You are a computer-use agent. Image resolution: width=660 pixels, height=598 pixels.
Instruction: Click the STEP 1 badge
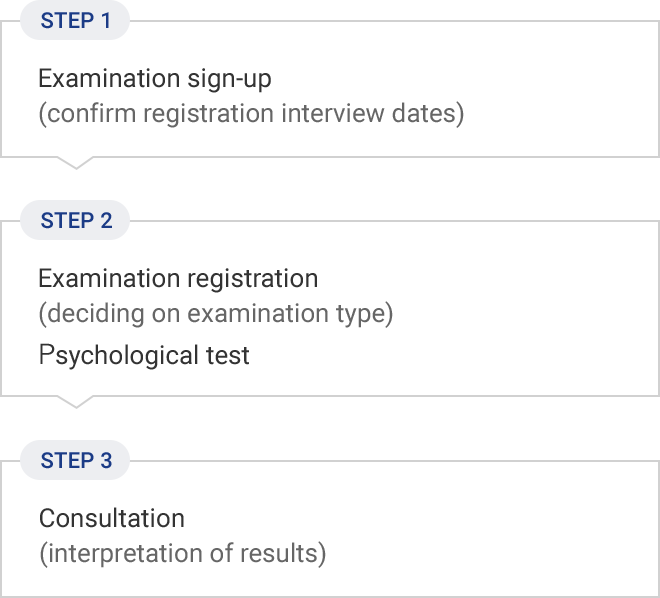(75, 20)
